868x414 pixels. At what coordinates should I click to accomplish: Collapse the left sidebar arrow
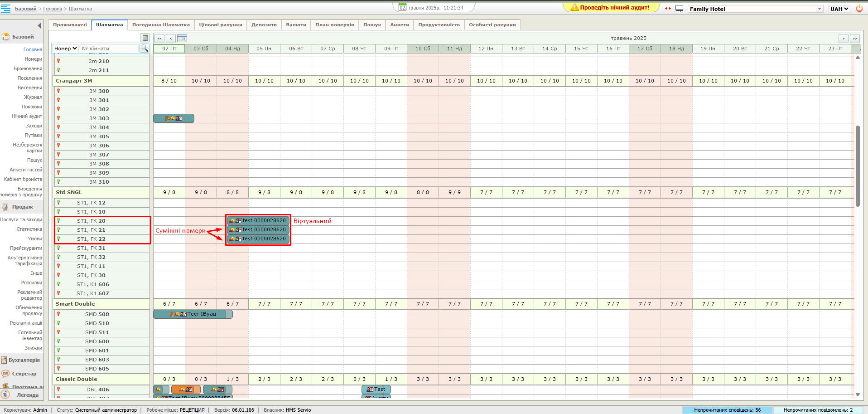pos(39,26)
